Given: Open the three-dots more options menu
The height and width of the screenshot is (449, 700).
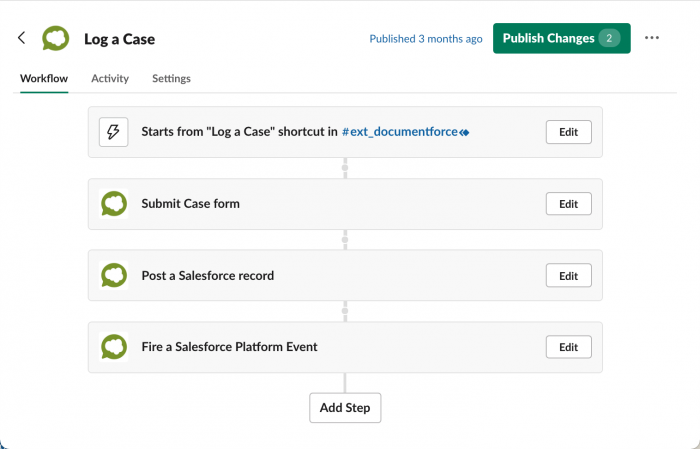Looking at the screenshot, I should (652, 38).
